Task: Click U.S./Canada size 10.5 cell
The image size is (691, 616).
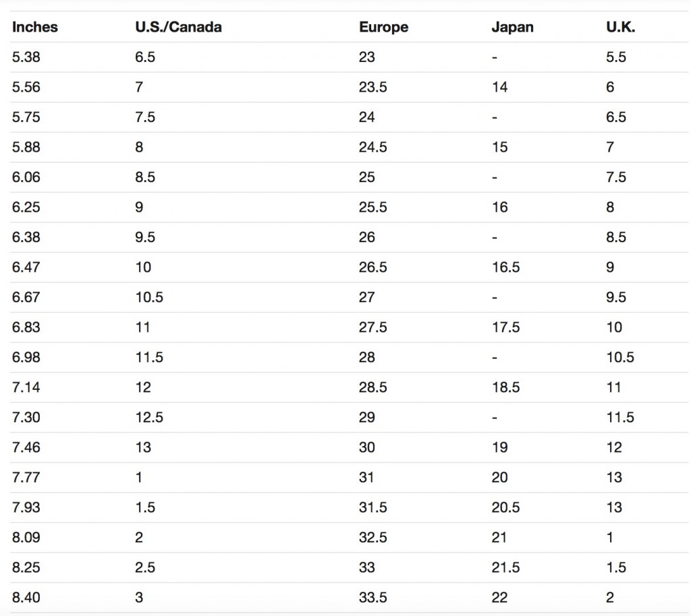Action: [149, 297]
